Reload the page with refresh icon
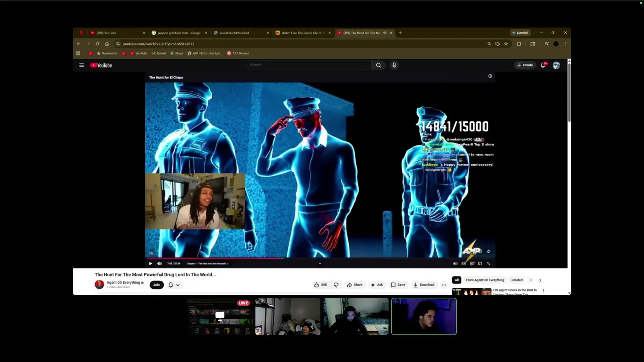Screen dimensions: 644x362 [x=98, y=44]
